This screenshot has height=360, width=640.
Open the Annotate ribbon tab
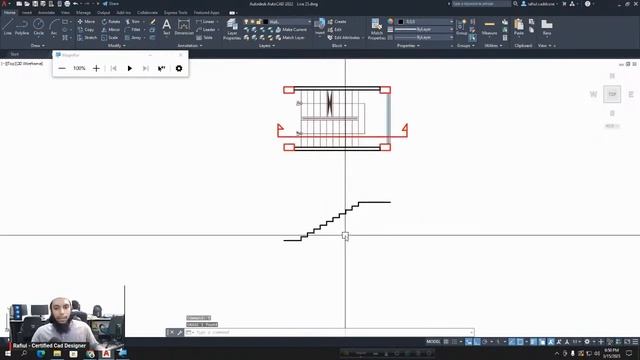click(46, 13)
